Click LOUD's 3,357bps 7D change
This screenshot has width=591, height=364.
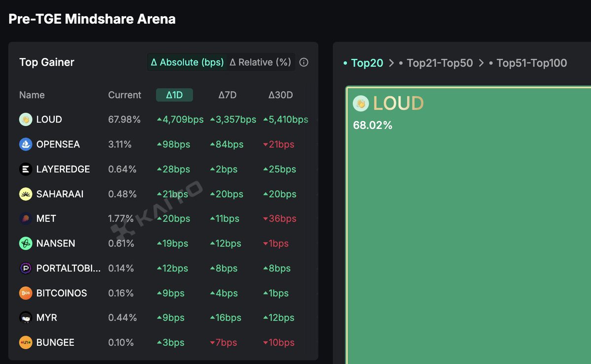(x=233, y=120)
